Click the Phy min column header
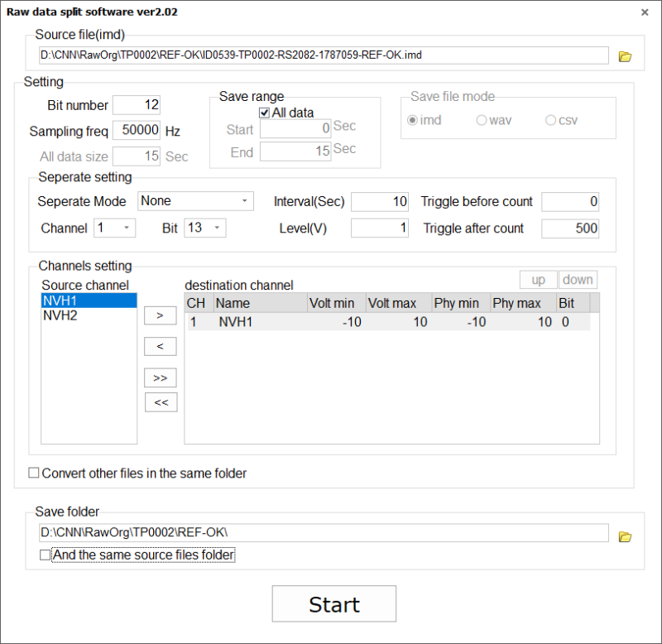The image size is (662, 644). click(461, 303)
